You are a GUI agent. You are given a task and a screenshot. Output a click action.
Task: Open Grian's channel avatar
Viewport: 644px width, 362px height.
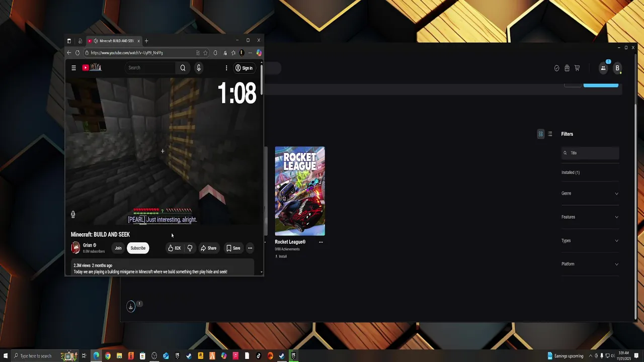(75, 247)
